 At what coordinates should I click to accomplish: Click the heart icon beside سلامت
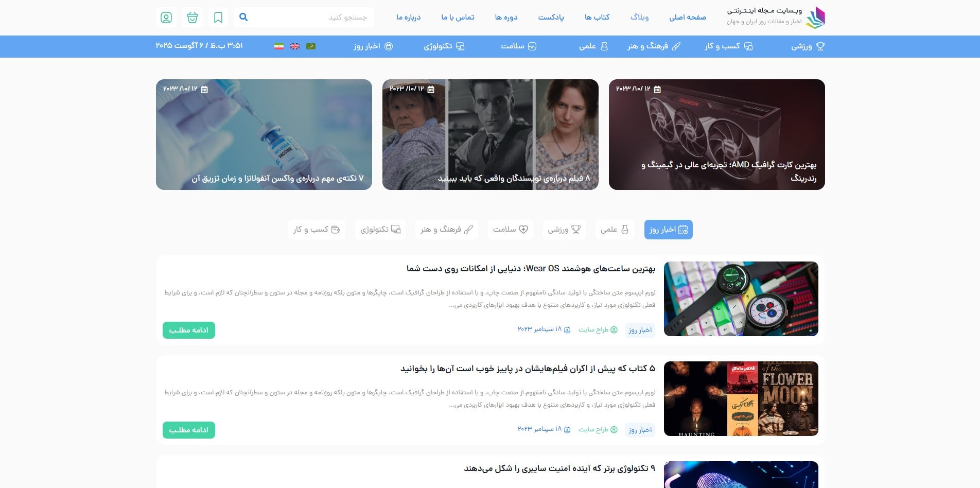524,230
